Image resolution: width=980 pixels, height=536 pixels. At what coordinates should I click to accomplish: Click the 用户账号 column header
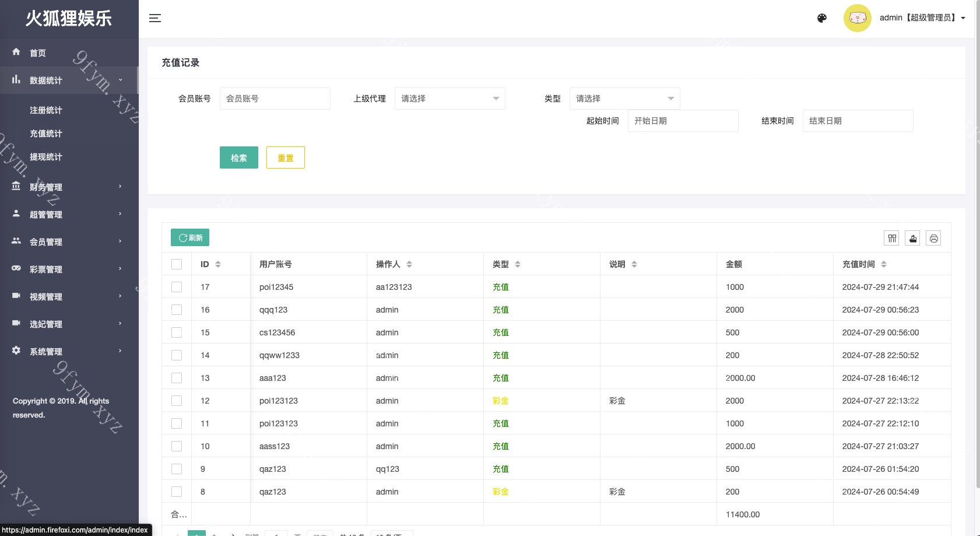[x=276, y=264]
